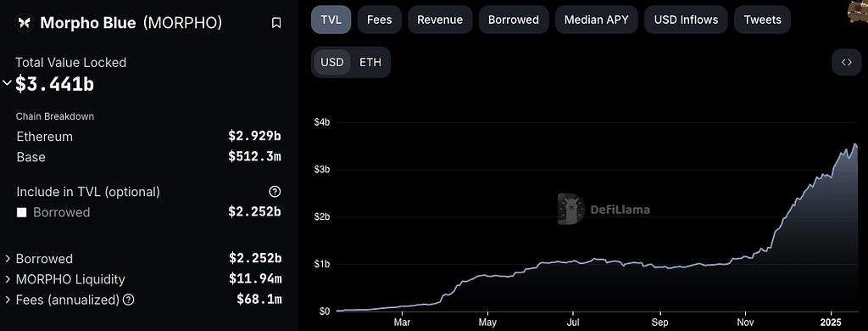868x331 pixels.
Task: Collapse the Total Value Locked chevron
Action: [x=7, y=83]
